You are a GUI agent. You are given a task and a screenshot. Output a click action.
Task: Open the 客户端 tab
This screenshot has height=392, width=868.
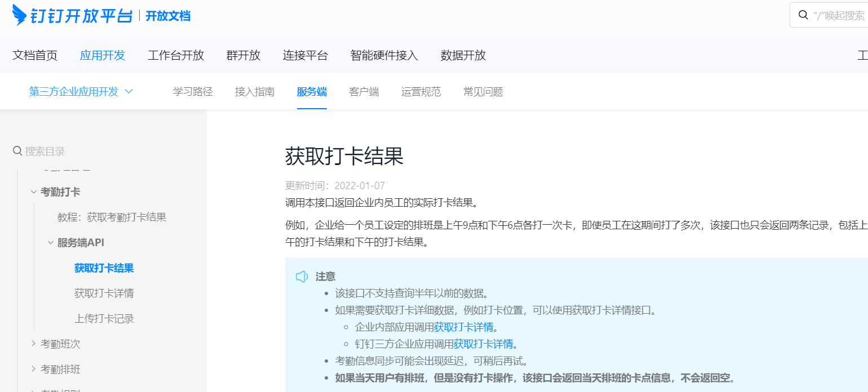[x=364, y=91]
